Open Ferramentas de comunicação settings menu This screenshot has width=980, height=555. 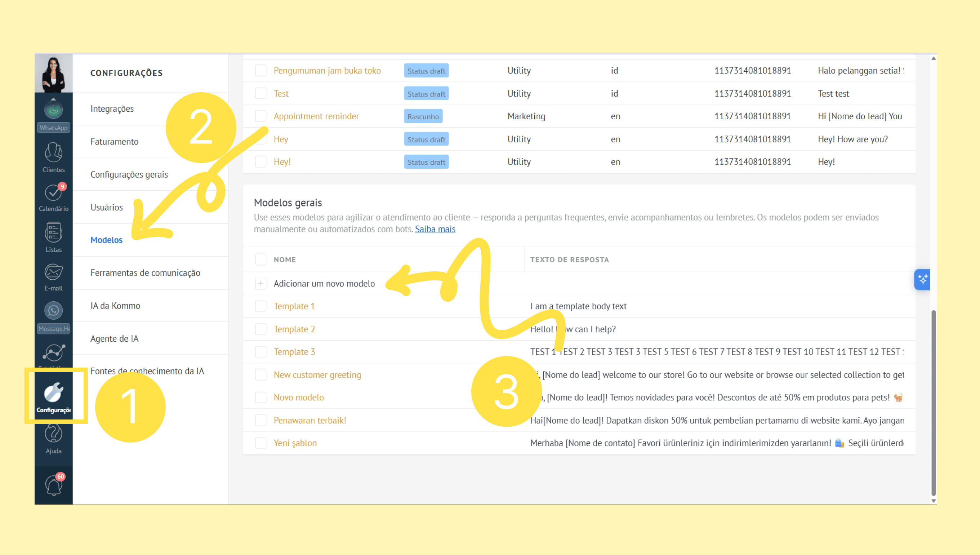point(145,273)
